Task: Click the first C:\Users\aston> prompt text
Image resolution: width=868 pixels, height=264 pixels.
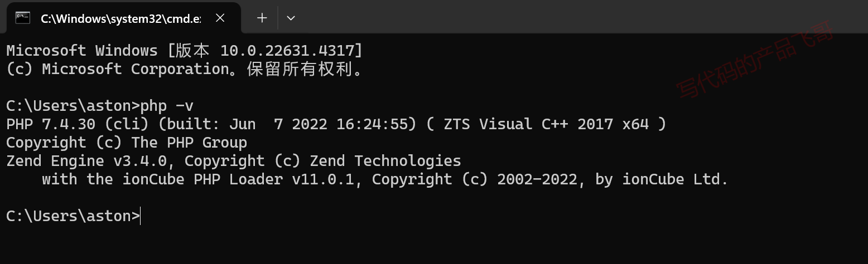Action: click(x=73, y=105)
